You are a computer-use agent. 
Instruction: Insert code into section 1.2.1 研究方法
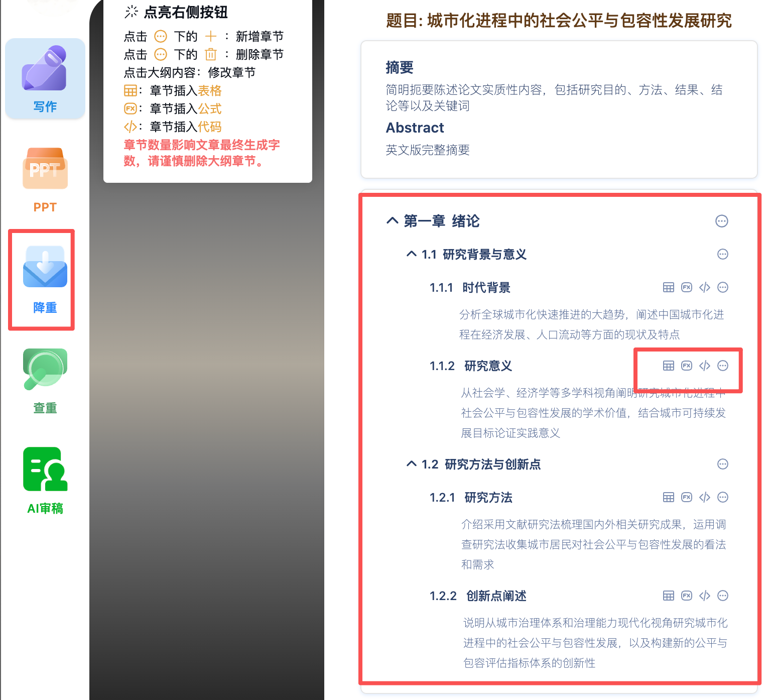704,497
